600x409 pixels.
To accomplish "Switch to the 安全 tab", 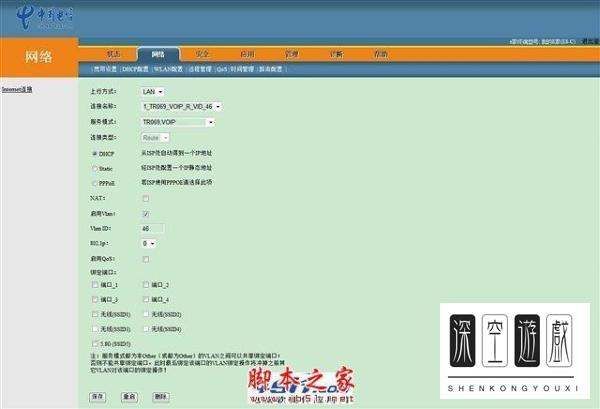I will pyautogui.click(x=202, y=54).
